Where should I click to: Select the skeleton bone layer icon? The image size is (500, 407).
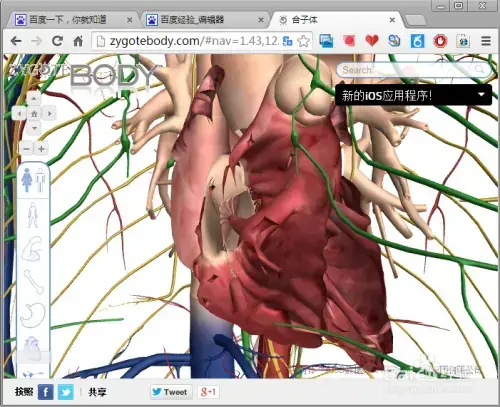(x=34, y=282)
